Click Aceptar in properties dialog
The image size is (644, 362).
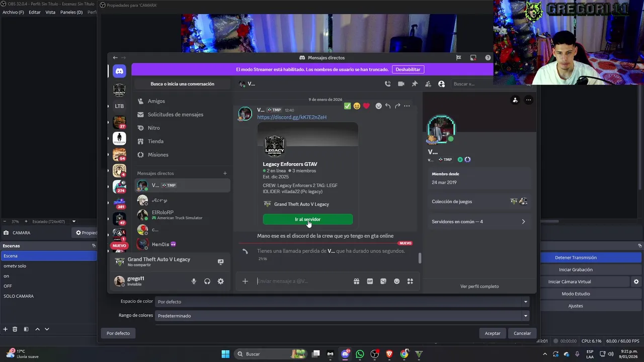click(x=493, y=333)
